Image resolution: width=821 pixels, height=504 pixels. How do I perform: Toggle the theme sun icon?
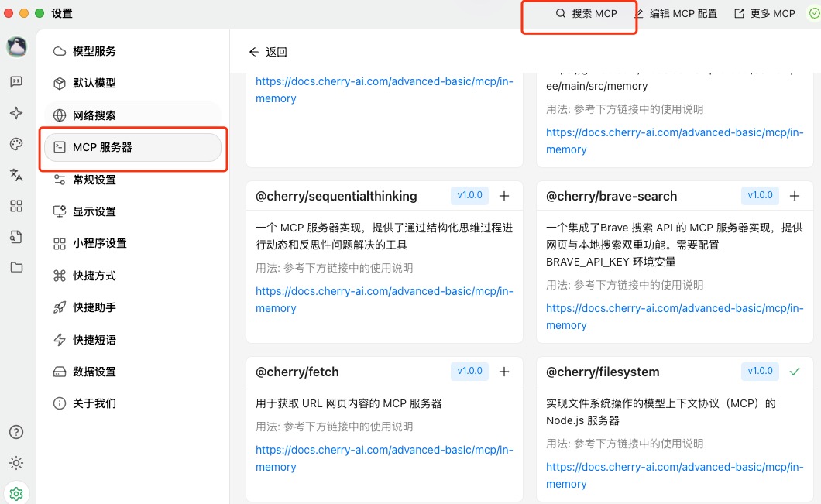pyautogui.click(x=16, y=463)
